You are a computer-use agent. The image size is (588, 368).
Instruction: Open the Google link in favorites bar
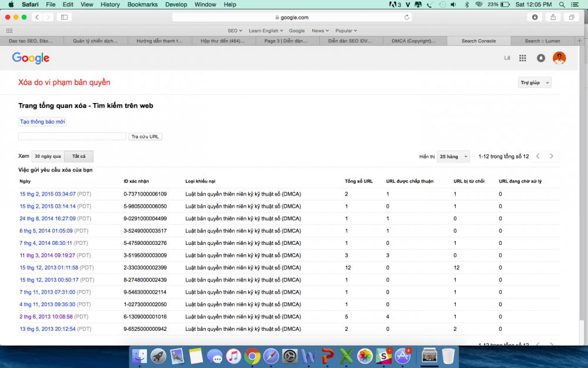(296, 31)
